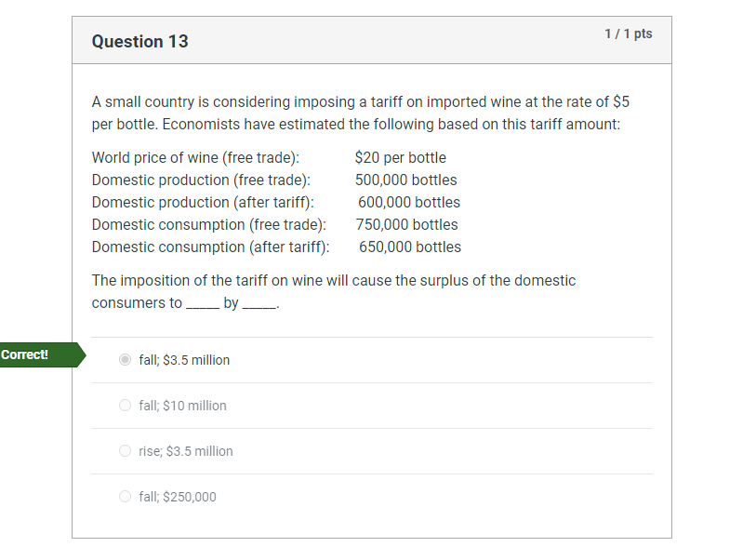The image size is (756, 547).
Task: Click the "fall; $10 million" answer text
Action: point(182,406)
